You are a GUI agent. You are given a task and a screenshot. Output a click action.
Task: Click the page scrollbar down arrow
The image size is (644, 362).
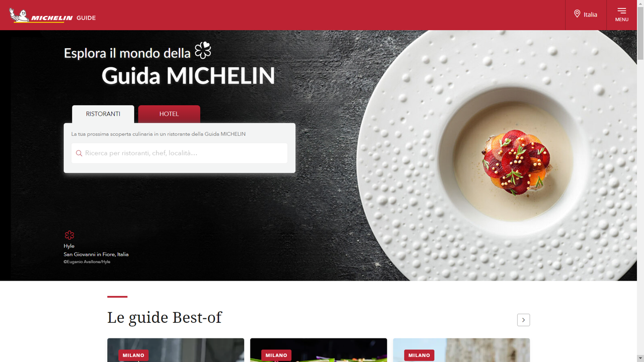click(x=640, y=358)
